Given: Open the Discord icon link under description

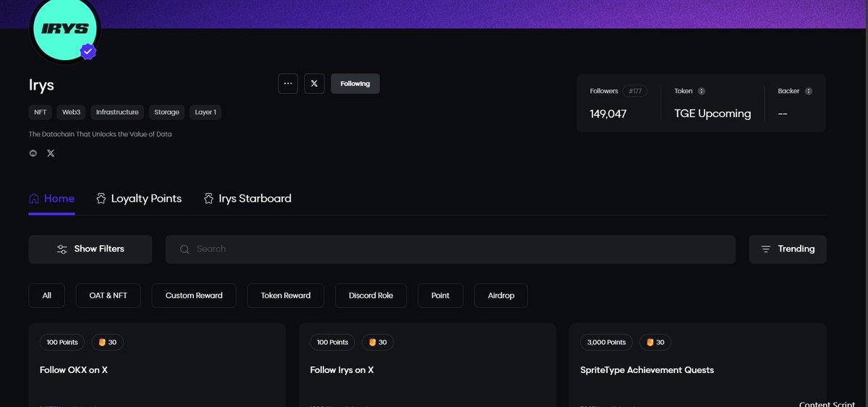Looking at the screenshot, I should click(x=33, y=153).
